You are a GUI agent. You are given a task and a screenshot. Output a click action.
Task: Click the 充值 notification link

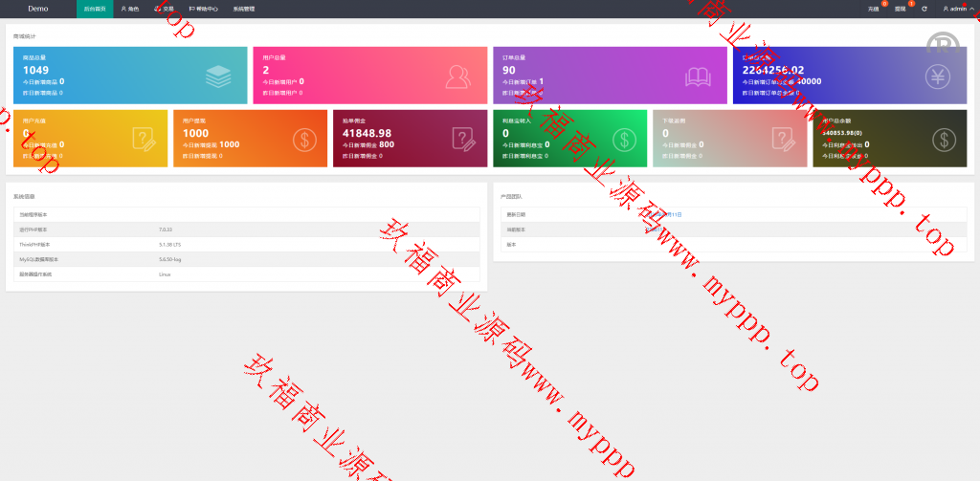point(873,9)
